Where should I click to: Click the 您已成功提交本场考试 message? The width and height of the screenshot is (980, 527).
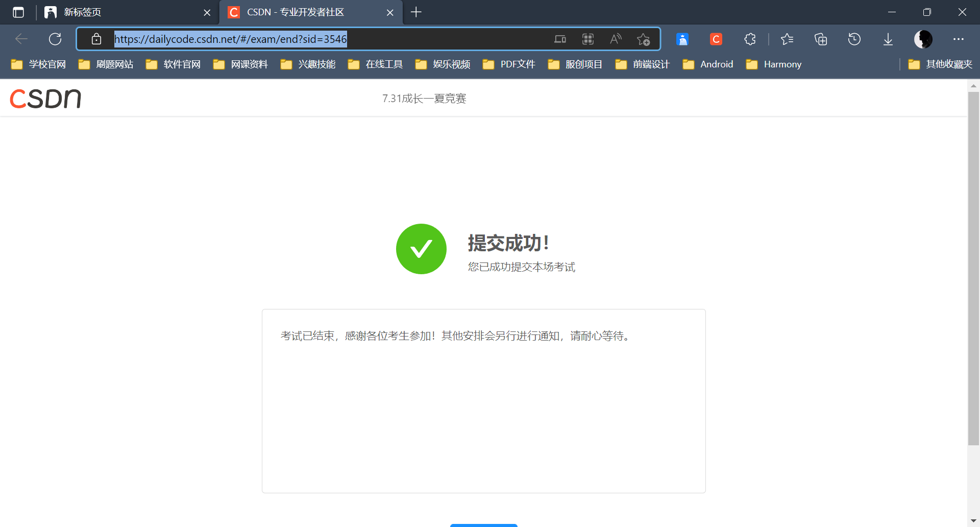point(522,267)
